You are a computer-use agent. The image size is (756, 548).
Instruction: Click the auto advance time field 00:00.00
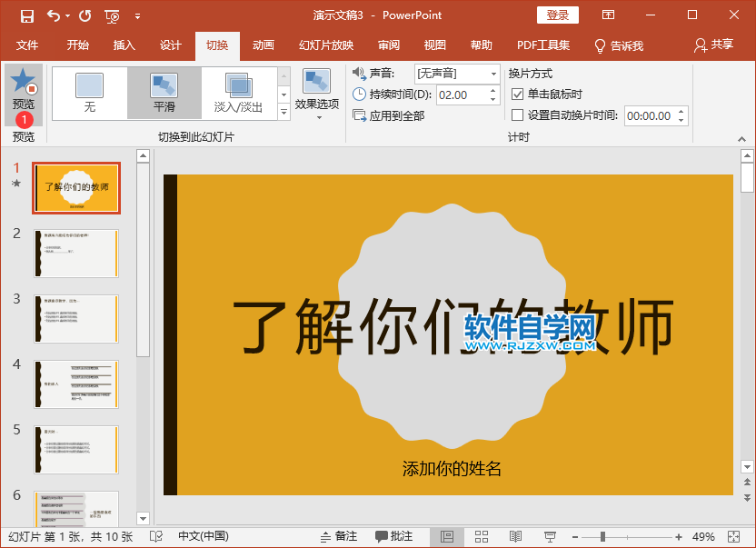click(x=649, y=115)
